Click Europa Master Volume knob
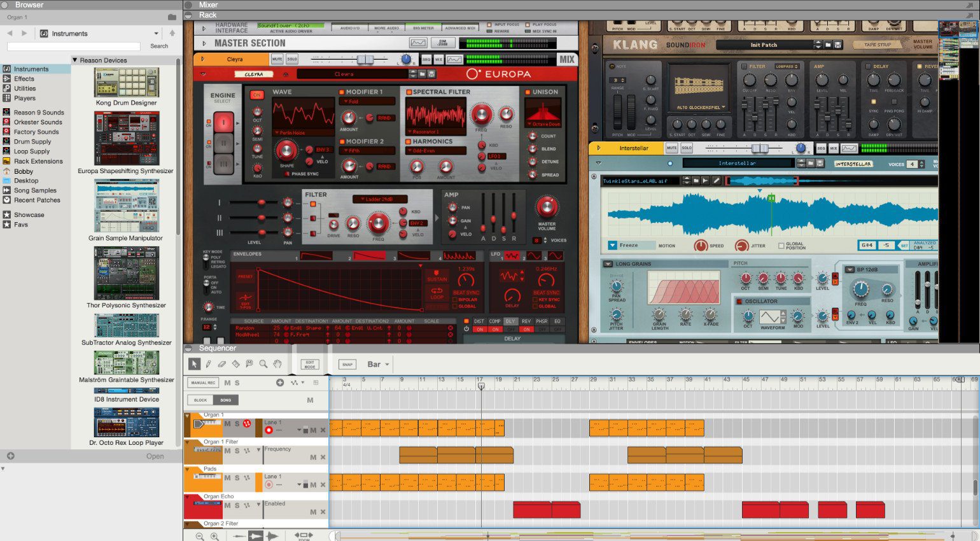This screenshot has height=541, width=980. 546,207
